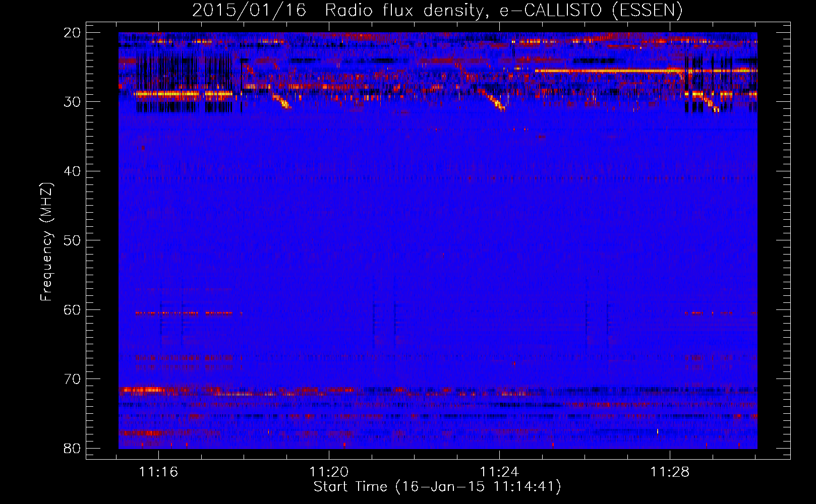Viewport: 816px width, 504px height.
Task: Click the '30' frequency tick label
Action: [72, 102]
